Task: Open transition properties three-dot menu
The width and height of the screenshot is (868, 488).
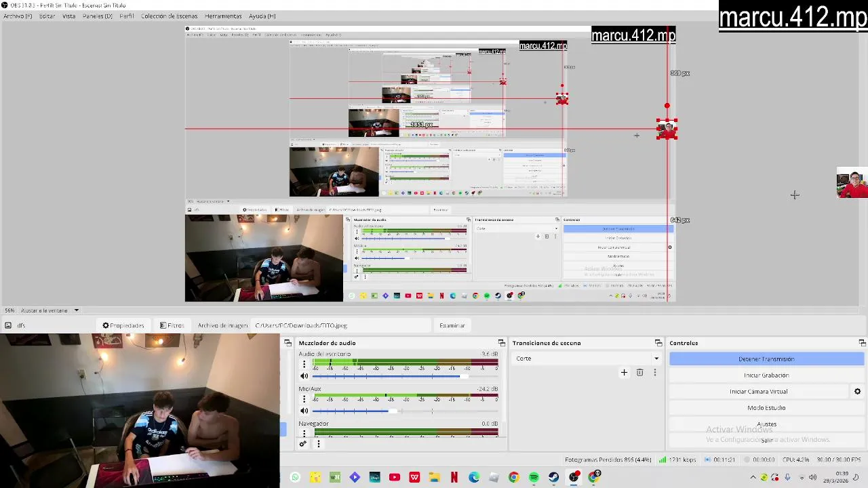Action: [x=654, y=372]
